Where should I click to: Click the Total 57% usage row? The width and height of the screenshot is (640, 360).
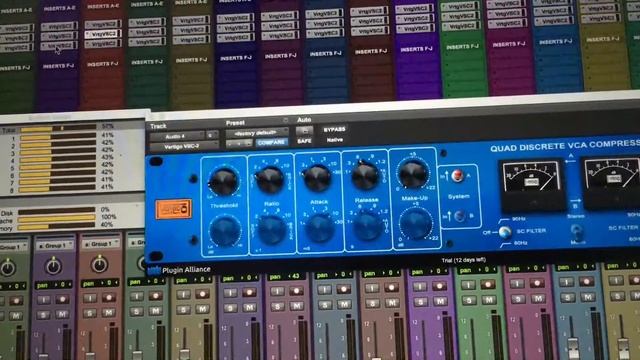pyautogui.click(x=58, y=129)
